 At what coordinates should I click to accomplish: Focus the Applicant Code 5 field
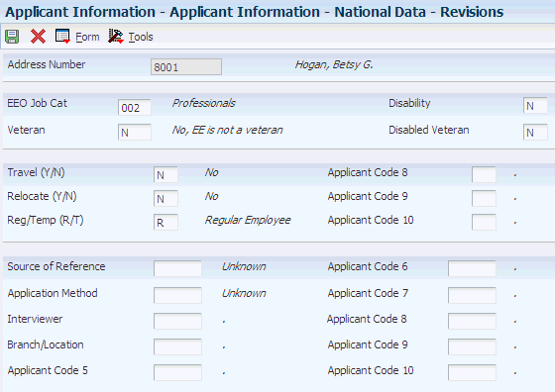(177, 372)
